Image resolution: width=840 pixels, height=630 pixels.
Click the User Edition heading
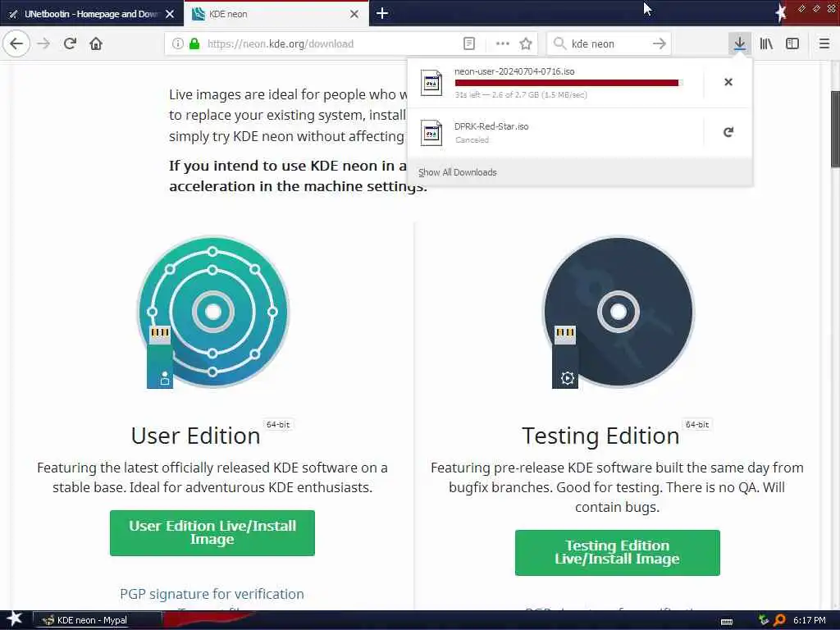(195, 436)
